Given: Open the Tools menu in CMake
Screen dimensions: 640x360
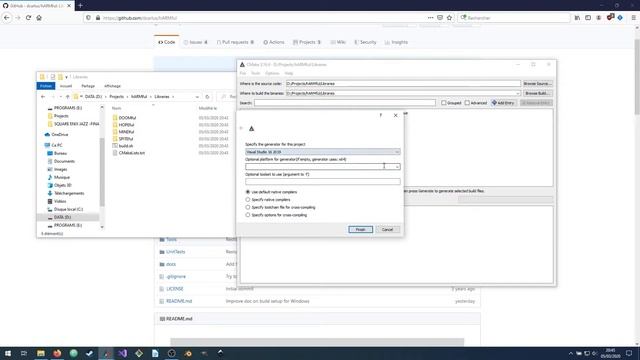Looking at the screenshot, I should pos(256,73).
